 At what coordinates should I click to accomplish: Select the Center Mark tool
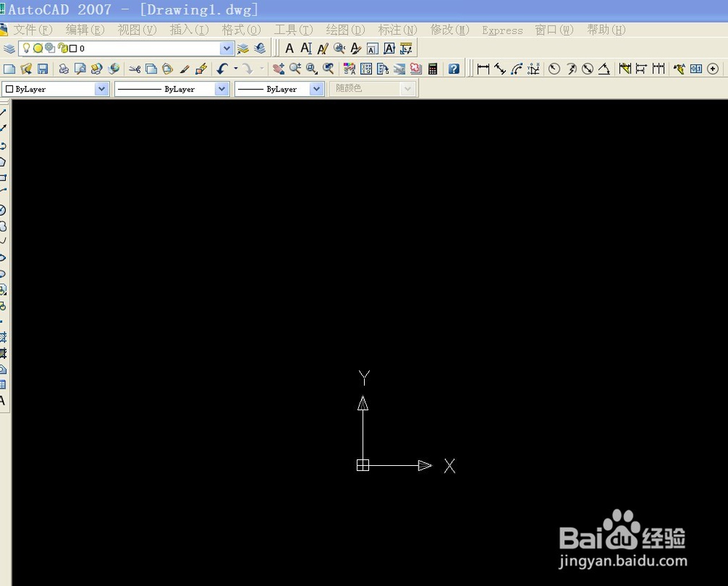[713, 69]
